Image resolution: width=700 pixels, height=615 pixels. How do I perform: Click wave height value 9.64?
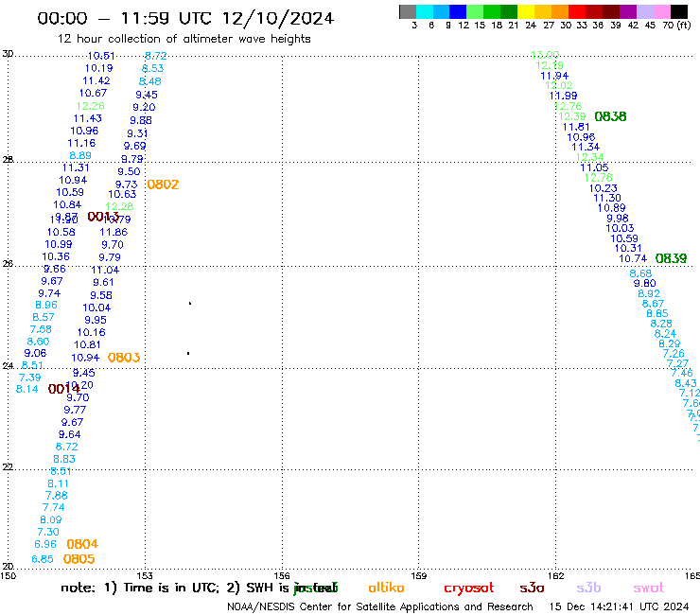coord(70,434)
